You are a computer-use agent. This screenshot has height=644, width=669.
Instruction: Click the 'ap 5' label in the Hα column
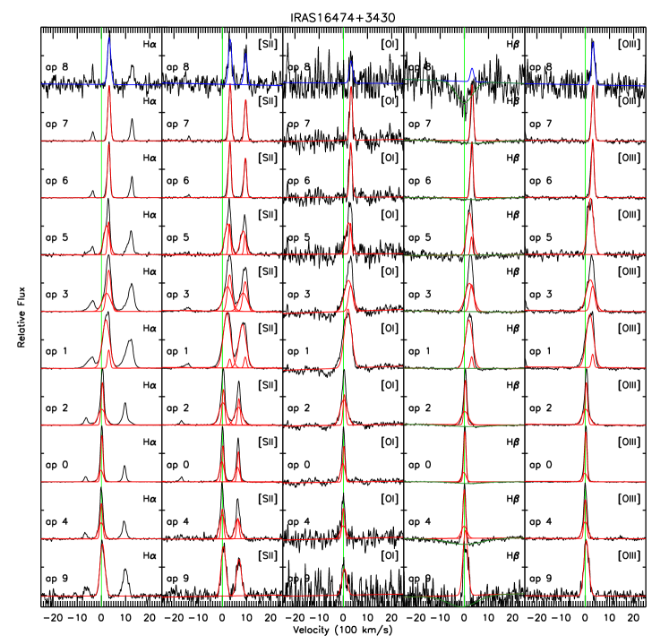click(x=56, y=237)
